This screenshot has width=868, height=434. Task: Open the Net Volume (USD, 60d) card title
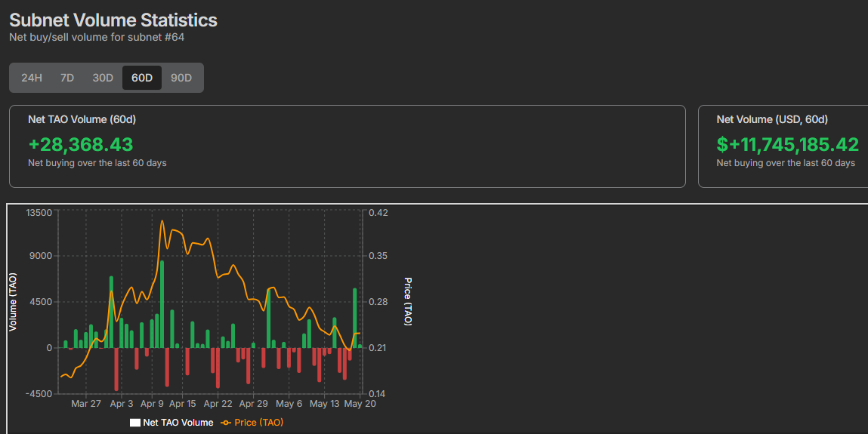coord(772,119)
